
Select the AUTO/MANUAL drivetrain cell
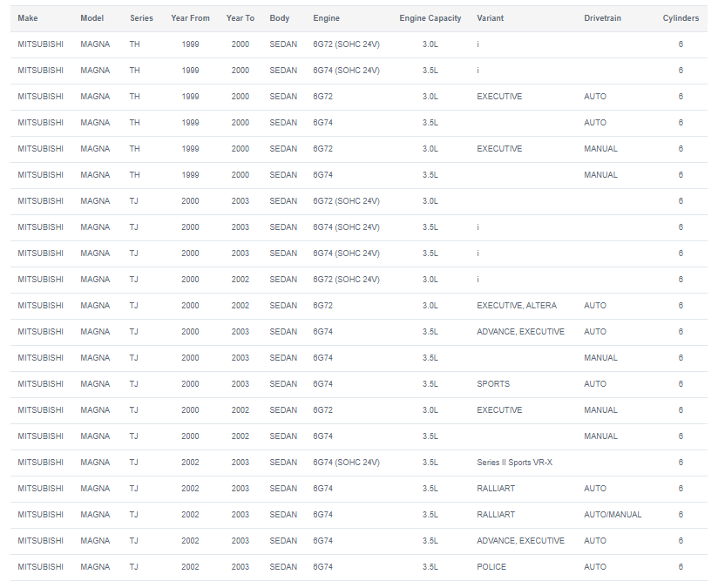coord(613,515)
